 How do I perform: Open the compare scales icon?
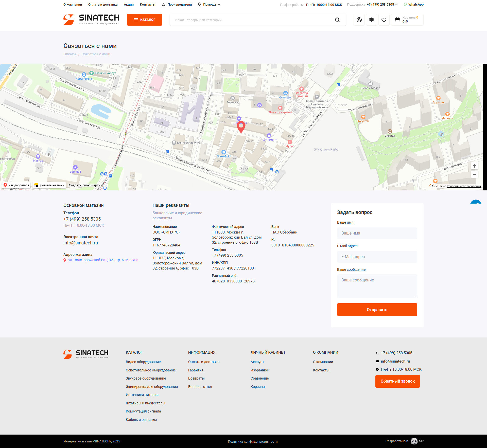[371, 20]
